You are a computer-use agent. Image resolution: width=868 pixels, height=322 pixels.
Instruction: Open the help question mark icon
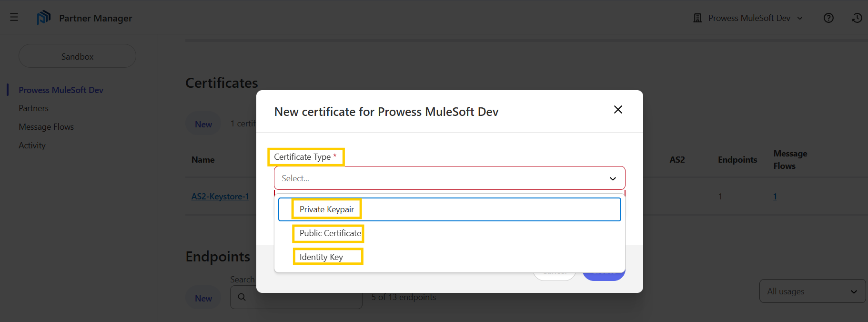pos(828,18)
